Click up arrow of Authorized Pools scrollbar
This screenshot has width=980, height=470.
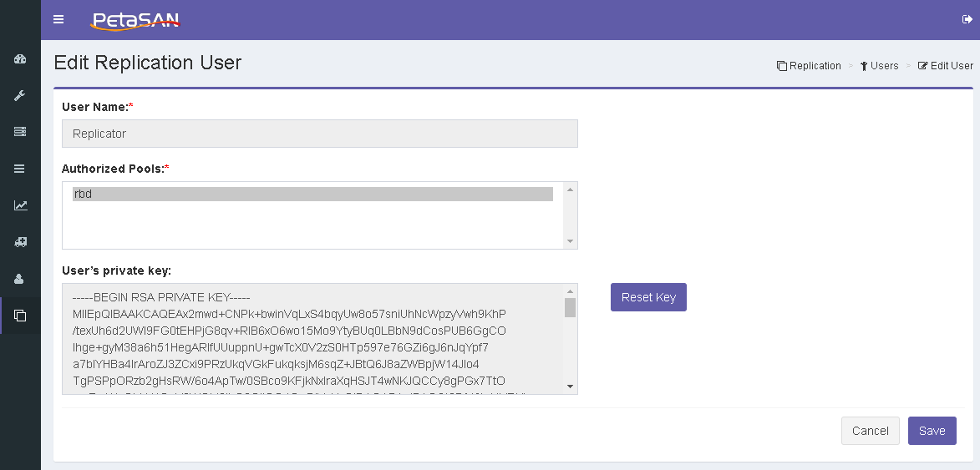point(570,190)
